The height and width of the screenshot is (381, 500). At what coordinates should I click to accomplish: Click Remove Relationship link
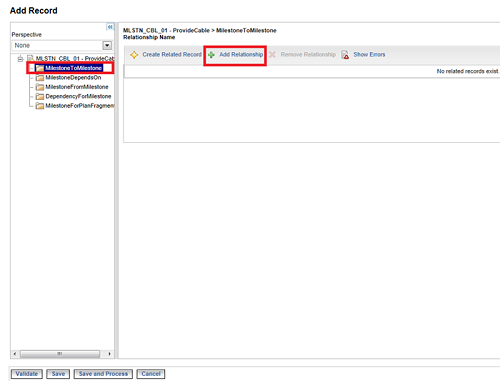tap(308, 54)
